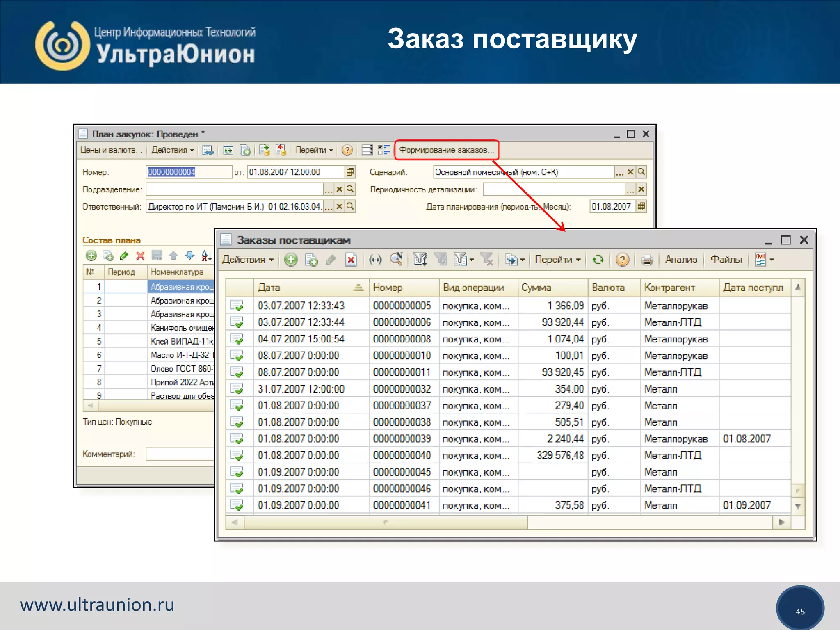Click the pencil edit icon in Заказы поставщикам
The height and width of the screenshot is (630, 840).
(x=331, y=260)
